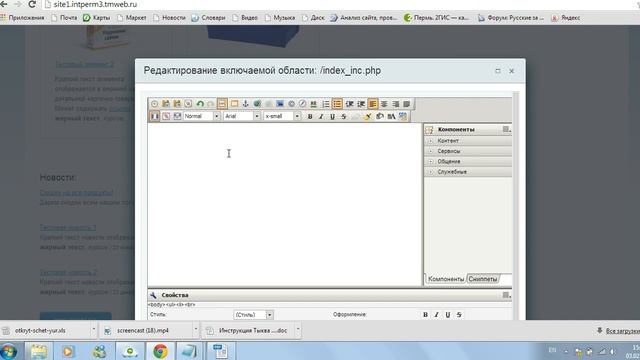This screenshot has width=640, height=360.
Task: Toggle Bold in the editor toolbar
Action: (310, 116)
